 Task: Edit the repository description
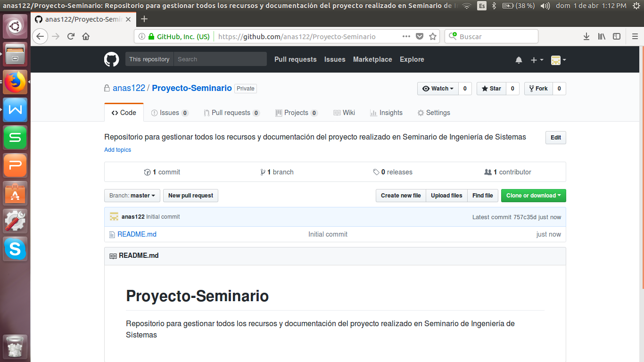tap(556, 138)
